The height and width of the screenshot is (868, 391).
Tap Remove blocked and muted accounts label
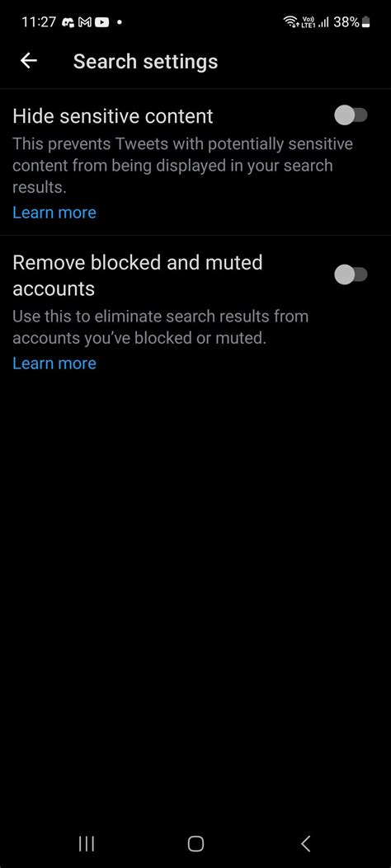138,275
